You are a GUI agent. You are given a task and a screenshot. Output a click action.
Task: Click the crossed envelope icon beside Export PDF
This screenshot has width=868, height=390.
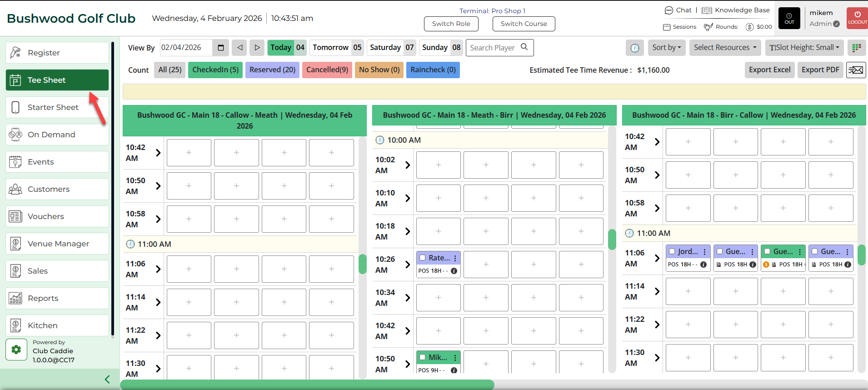tap(856, 70)
